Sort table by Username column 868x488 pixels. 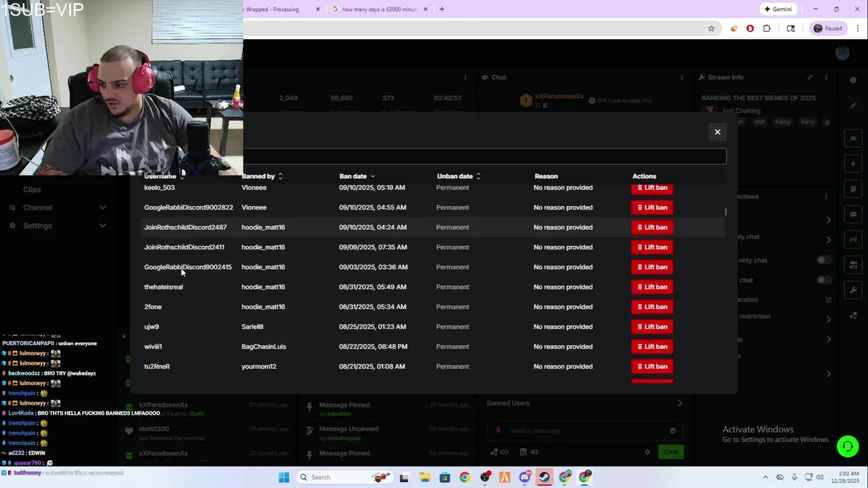tap(163, 176)
